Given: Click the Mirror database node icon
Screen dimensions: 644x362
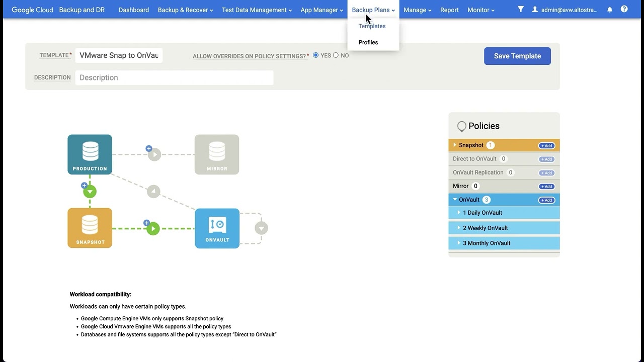Looking at the screenshot, I should pos(217,154).
